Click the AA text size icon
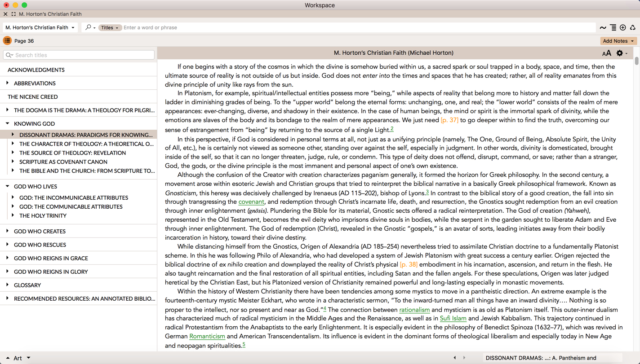 (x=607, y=53)
